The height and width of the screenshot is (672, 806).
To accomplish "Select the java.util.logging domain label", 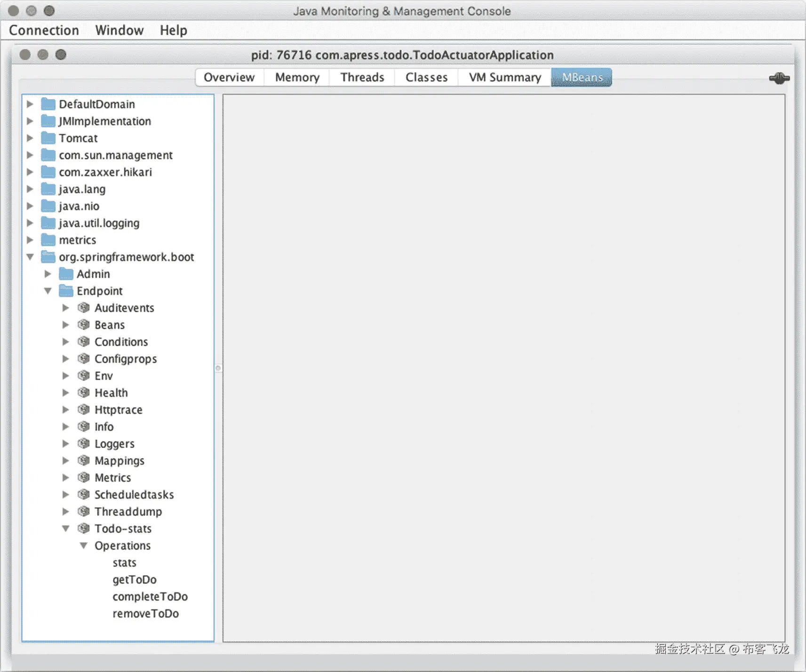I will point(99,223).
